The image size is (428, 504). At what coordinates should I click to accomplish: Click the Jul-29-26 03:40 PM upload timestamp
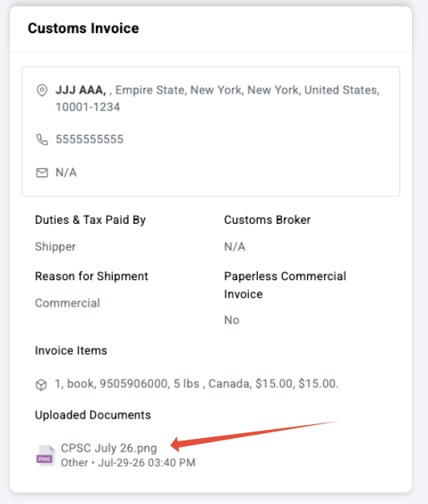[147, 462]
